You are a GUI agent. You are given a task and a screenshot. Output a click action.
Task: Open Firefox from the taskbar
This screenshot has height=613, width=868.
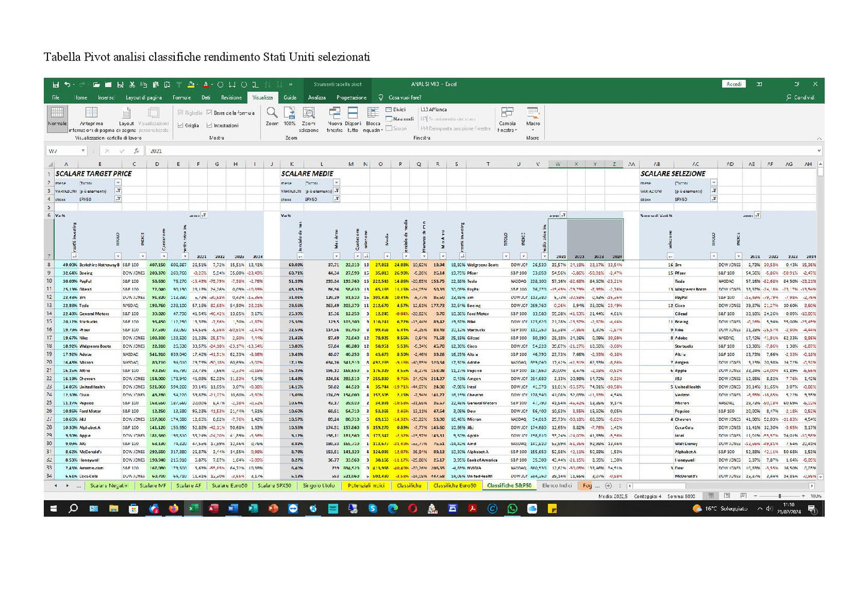click(x=174, y=509)
